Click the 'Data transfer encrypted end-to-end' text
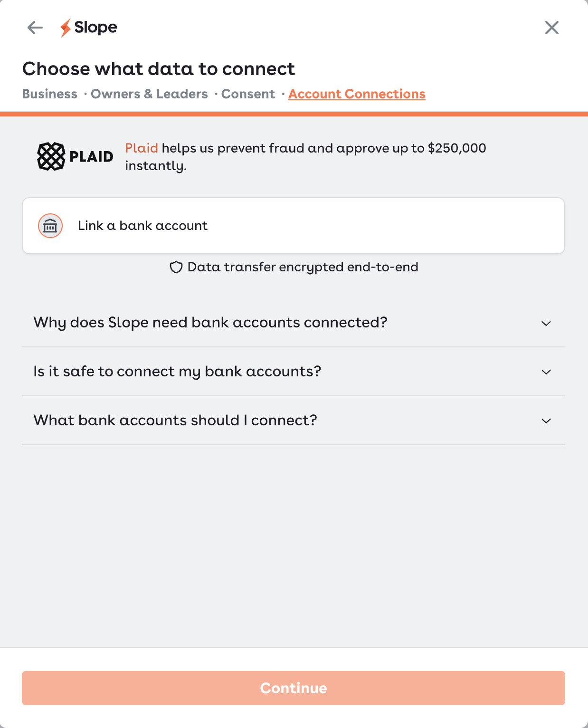588x728 pixels. [303, 267]
